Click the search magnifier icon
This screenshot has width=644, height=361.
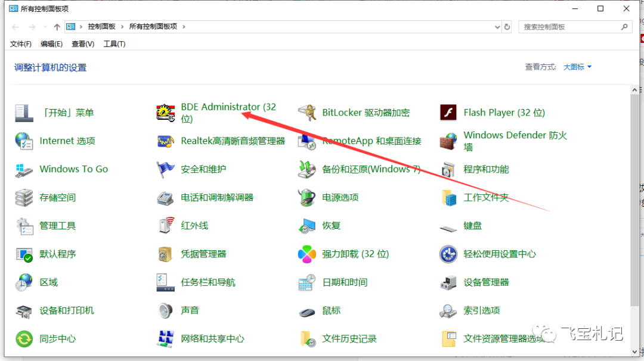(624, 27)
